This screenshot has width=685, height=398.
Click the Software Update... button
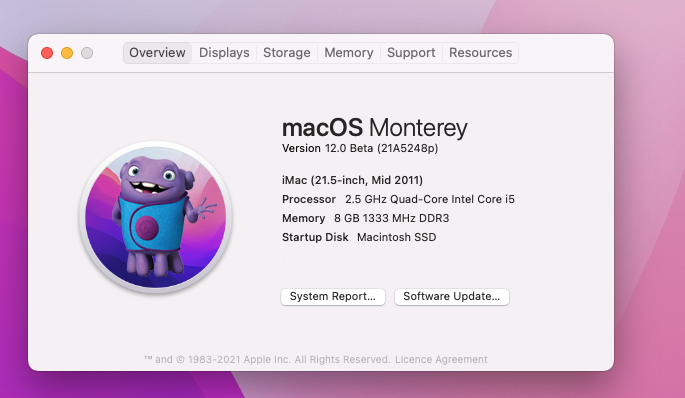(452, 297)
